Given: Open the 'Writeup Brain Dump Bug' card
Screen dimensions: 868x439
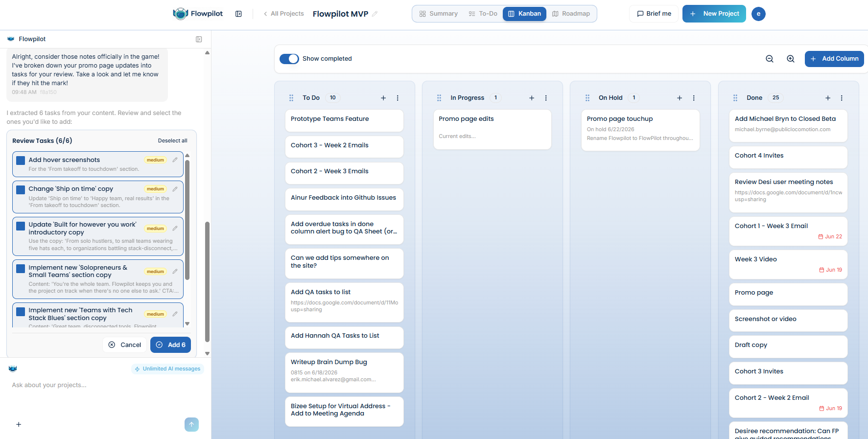Looking at the screenshot, I should (344, 372).
